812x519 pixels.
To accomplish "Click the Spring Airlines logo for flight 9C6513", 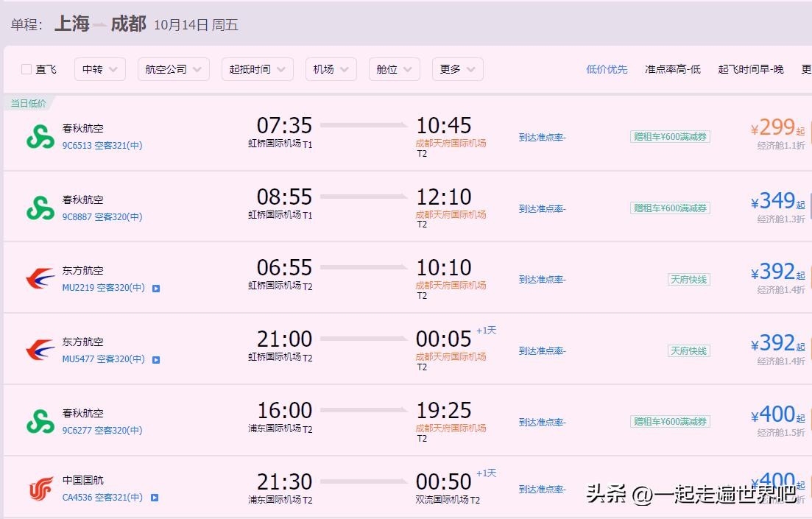I will (x=40, y=136).
